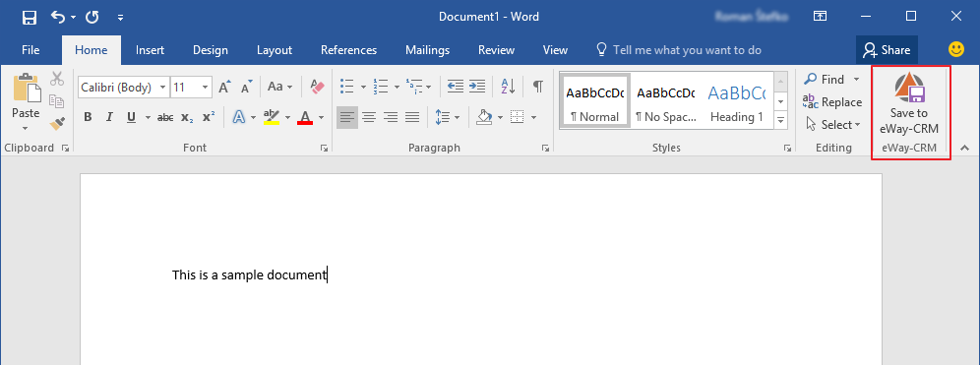980x365 pixels.
Task: Open the Paste options arrow
Action: coord(26,129)
